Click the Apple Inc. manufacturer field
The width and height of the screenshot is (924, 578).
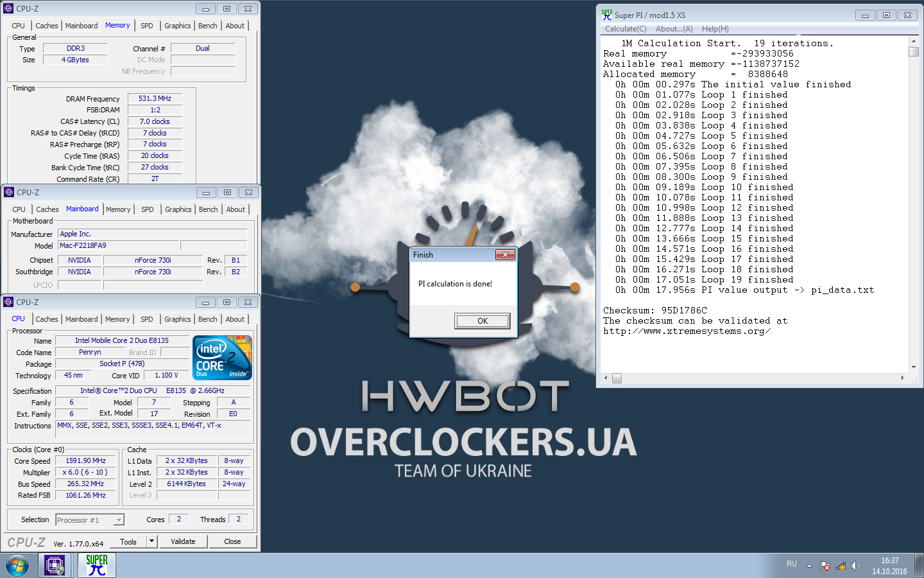pos(153,234)
